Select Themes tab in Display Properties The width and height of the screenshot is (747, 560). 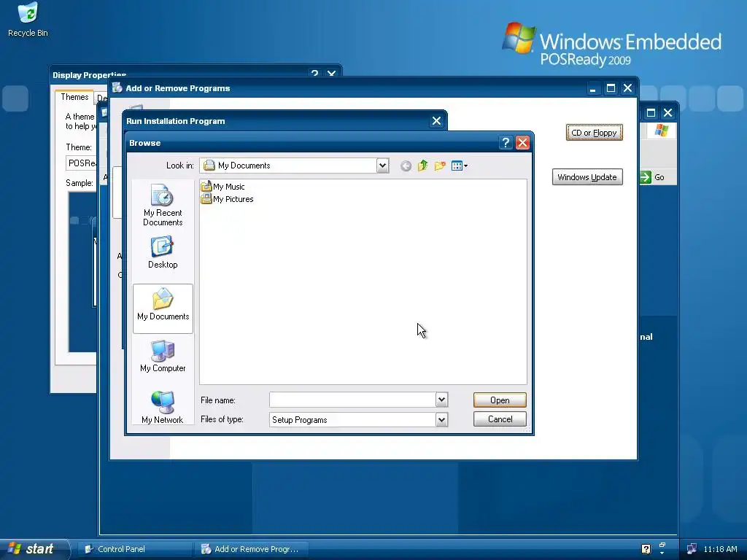74,97
